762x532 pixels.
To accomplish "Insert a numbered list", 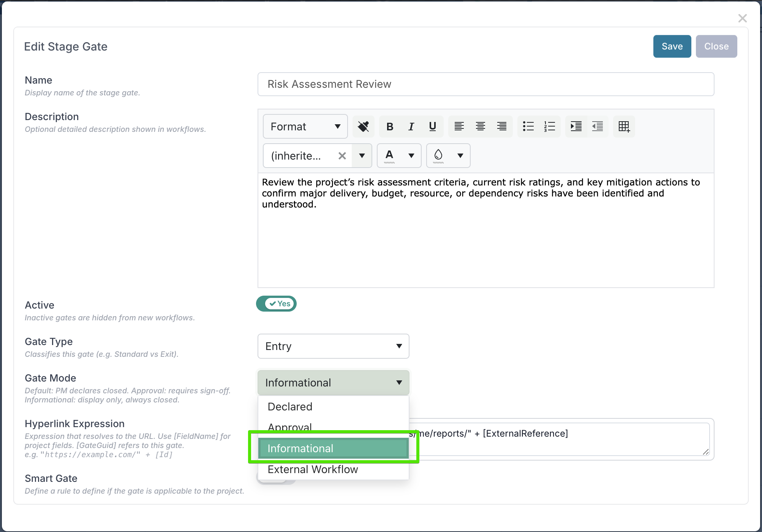I will (550, 127).
